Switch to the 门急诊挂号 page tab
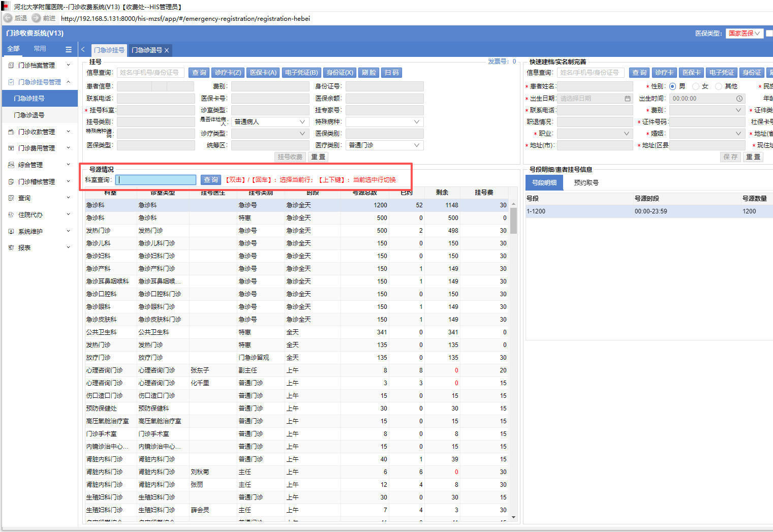Image resolution: width=773 pixels, height=532 pixels. [109, 50]
